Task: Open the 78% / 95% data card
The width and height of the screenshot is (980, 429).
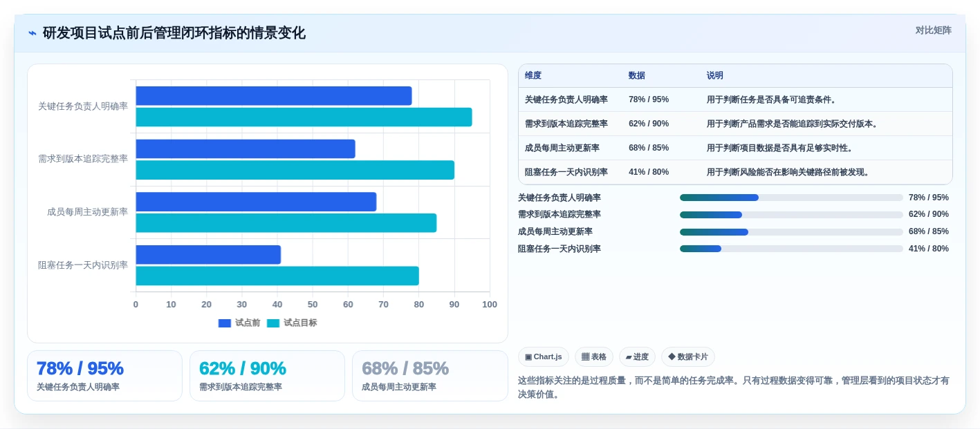Action: point(104,376)
